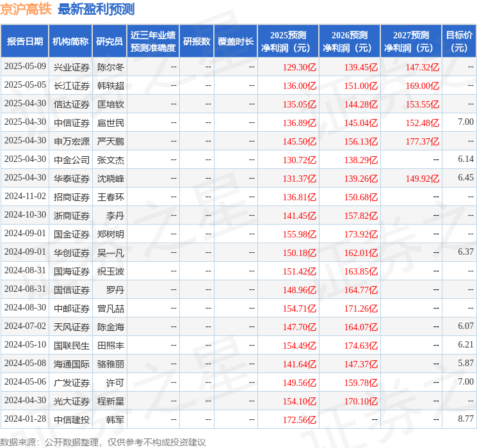
Task: Open the 中金公司 institution row
Action: (x=71, y=159)
